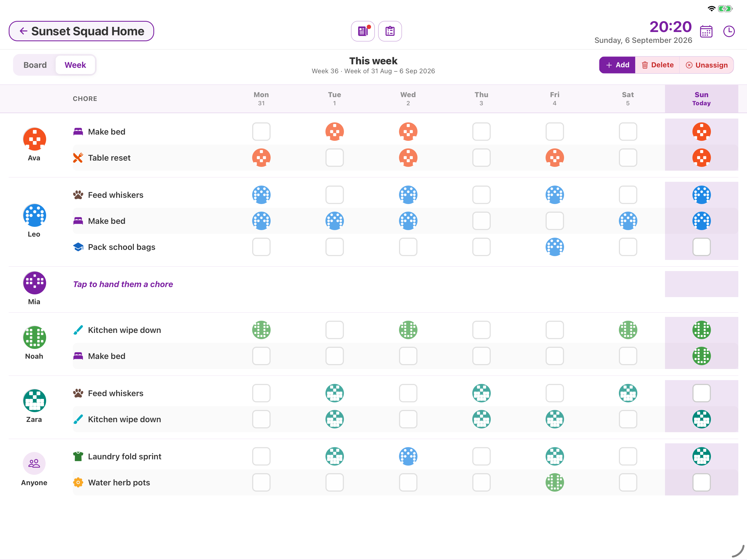Tap the shirt icon for Laundry fold sprint
The width and height of the screenshot is (747, 560).
78,456
